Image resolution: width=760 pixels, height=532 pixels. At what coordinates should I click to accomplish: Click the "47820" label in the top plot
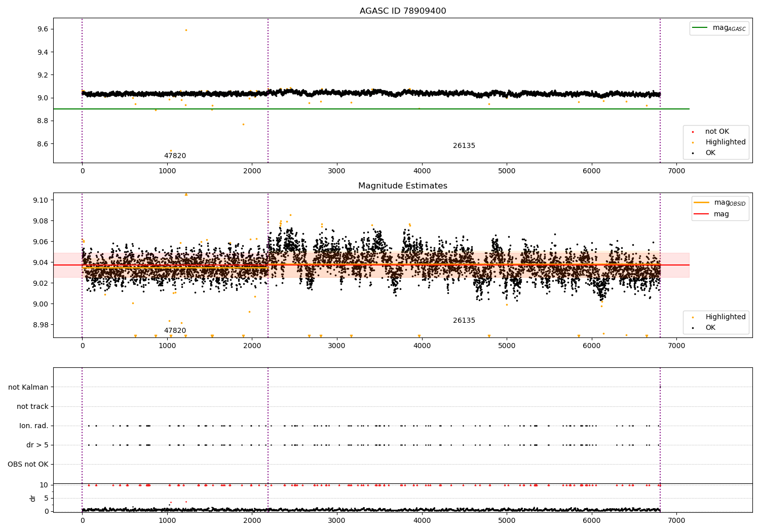point(175,156)
